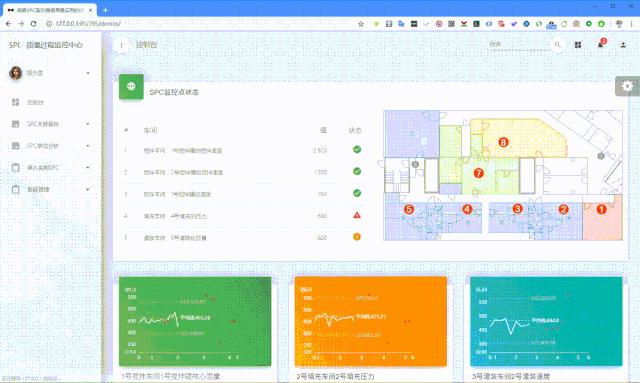Open the user account icon in header

623,45
